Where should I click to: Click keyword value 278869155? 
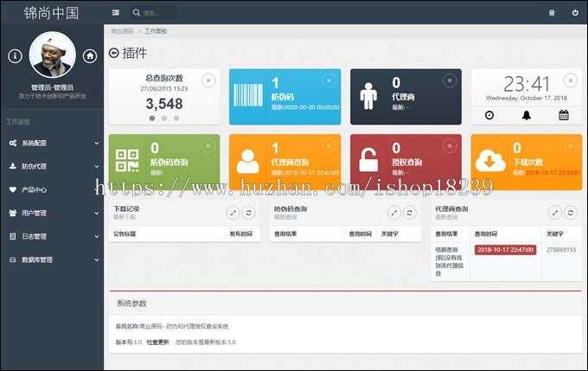click(561, 250)
